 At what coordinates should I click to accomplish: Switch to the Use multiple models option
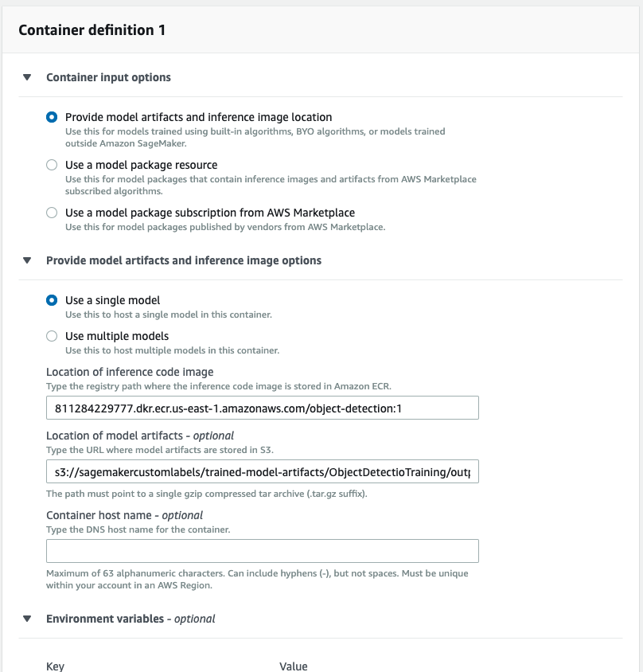[52, 336]
